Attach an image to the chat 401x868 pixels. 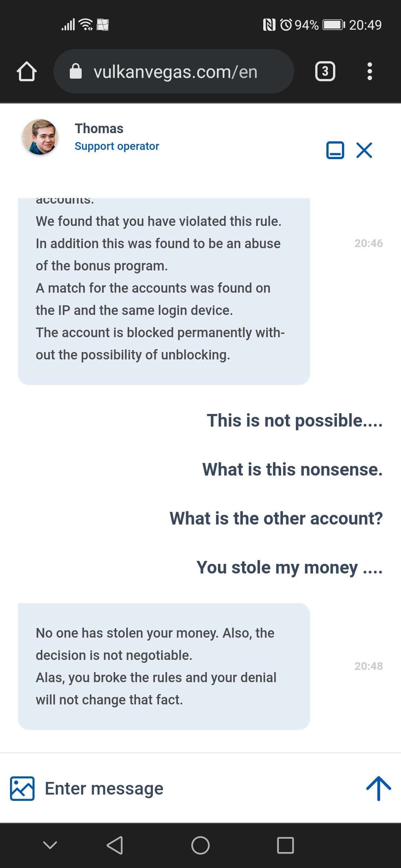22,788
